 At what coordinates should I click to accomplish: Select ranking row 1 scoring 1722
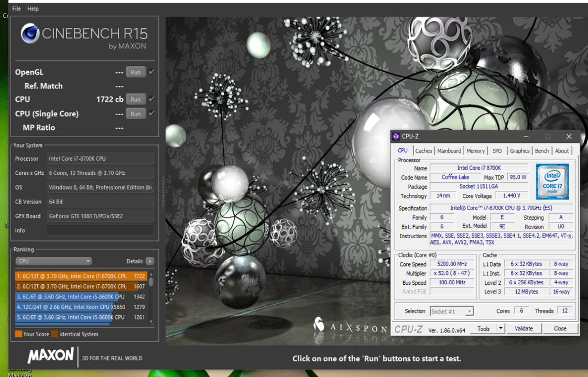point(81,276)
